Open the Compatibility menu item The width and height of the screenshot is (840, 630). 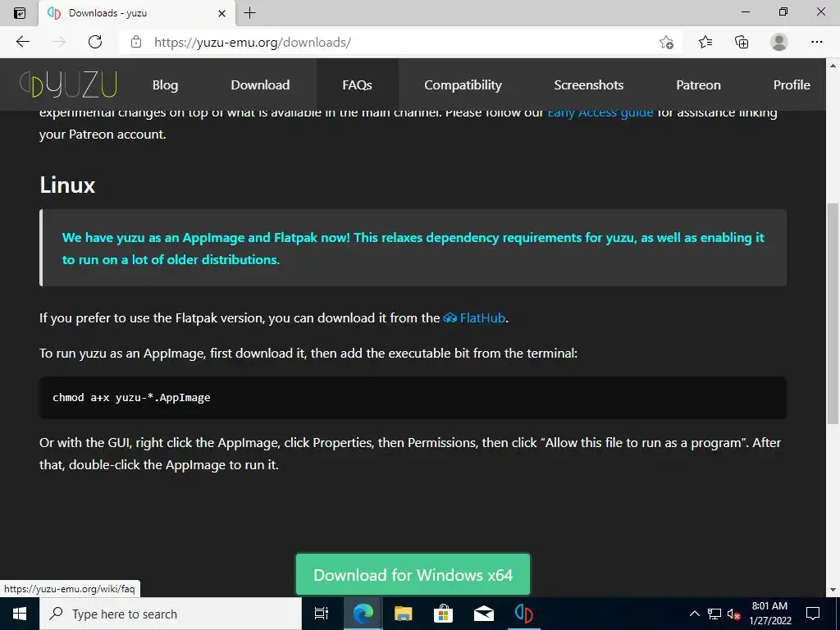pyautogui.click(x=463, y=84)
